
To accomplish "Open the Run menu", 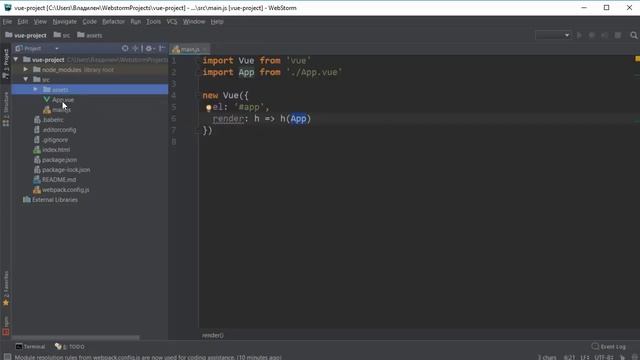I will point(136,22).
